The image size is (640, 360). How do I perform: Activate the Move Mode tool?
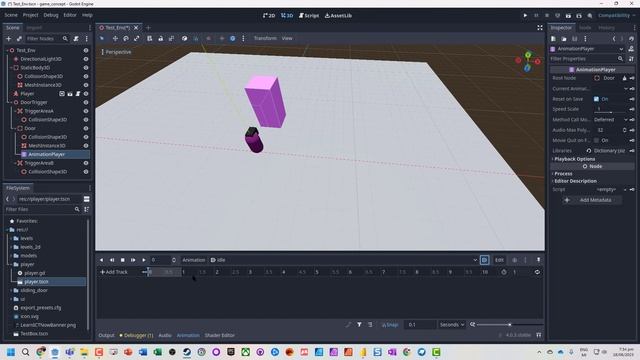pyautogui.click(x=115, y=38)
